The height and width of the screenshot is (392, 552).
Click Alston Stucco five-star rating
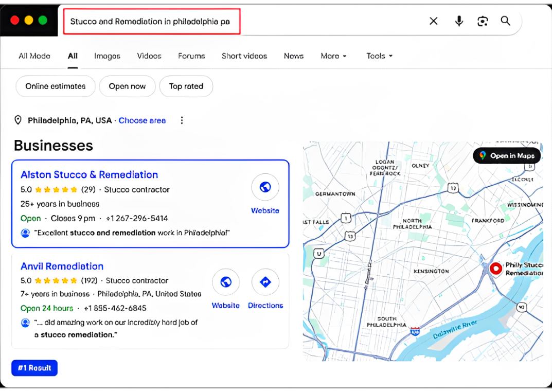(x=56, y=190)
